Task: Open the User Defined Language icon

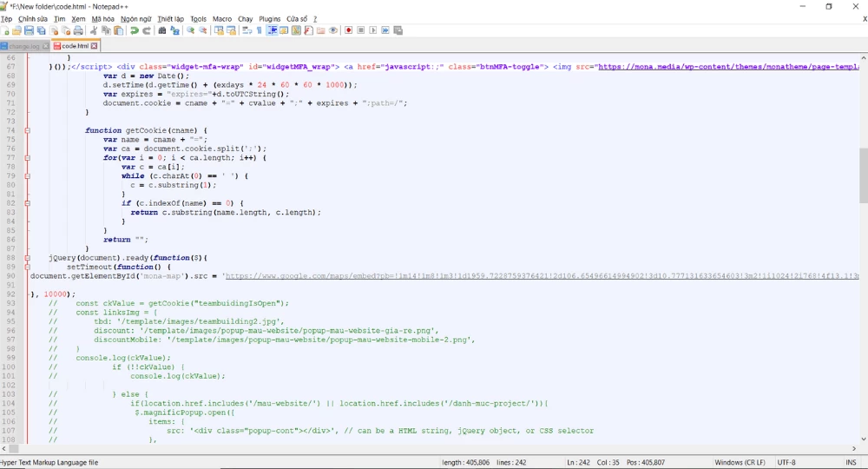Action: tap(284, 30)
